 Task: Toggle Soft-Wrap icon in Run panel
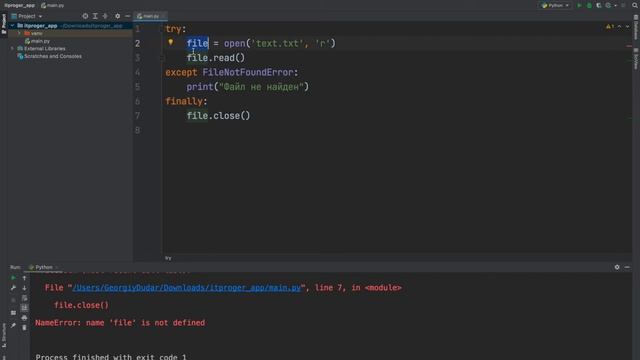pyautogui.click(x=24, y=298)
